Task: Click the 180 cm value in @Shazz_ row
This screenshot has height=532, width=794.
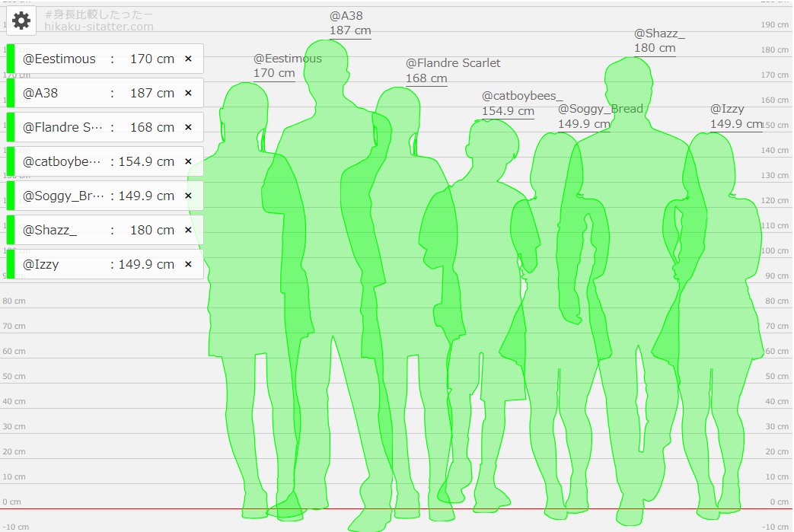Action: [x=152, y=230]
